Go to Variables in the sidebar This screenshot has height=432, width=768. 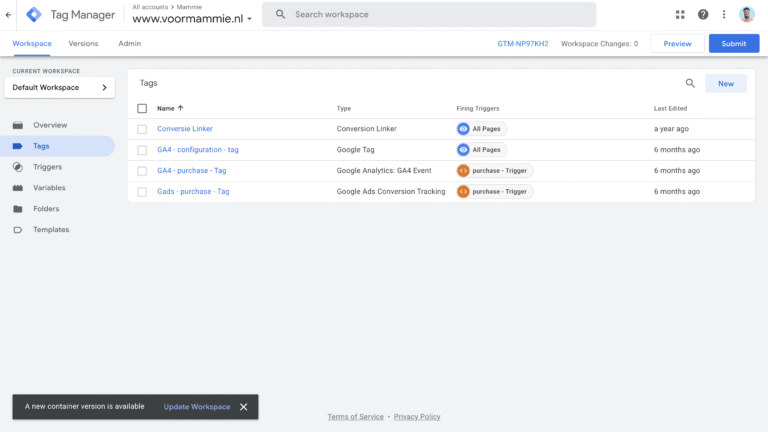click(x=49, y=188)
